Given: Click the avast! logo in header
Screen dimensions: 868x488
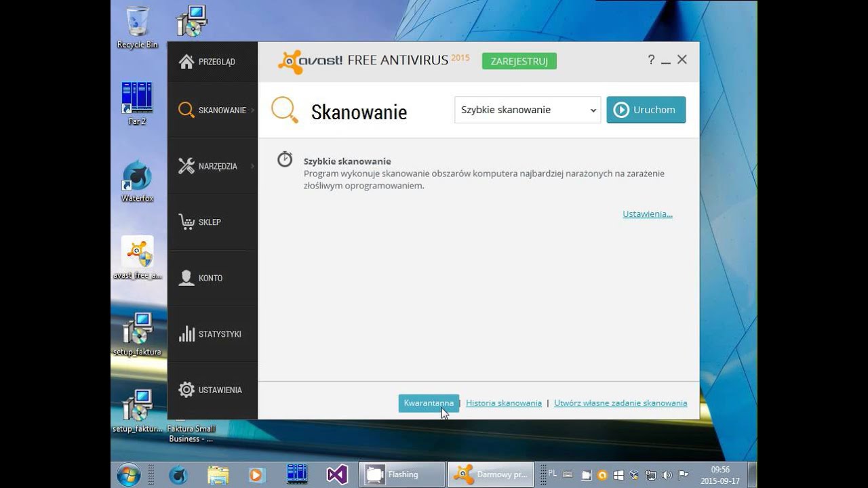Looking at the screenshot, I should tap(310, 61).
